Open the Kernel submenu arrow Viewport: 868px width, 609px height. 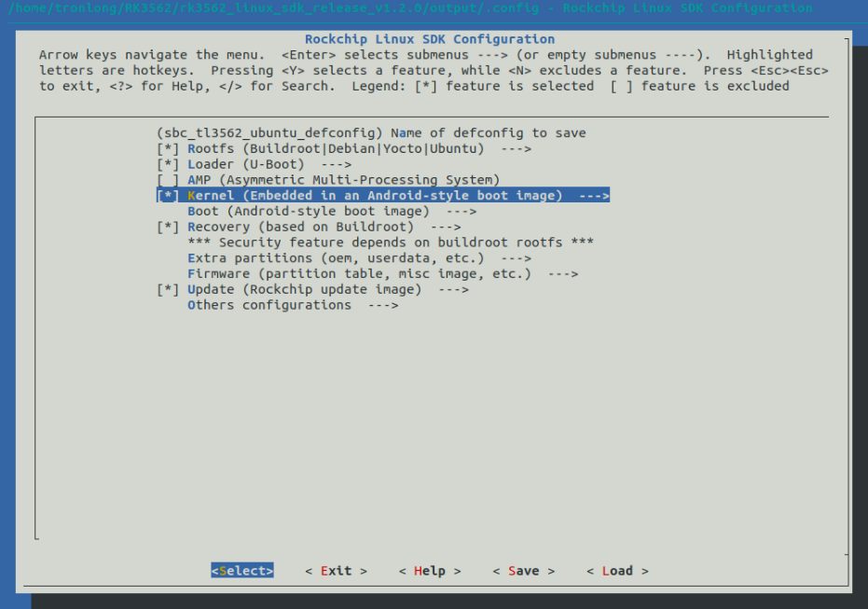tap(594, 196)
